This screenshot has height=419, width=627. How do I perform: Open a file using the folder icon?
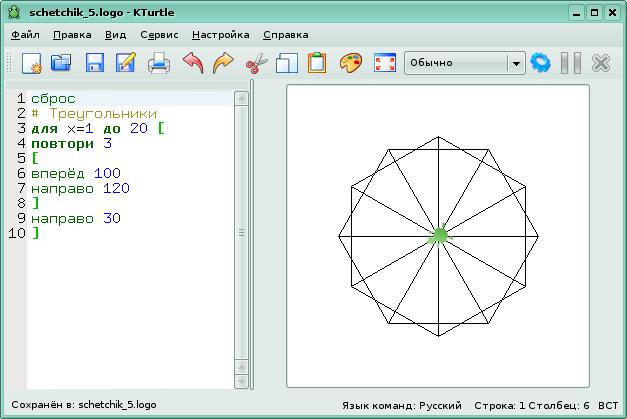point(62,63)
